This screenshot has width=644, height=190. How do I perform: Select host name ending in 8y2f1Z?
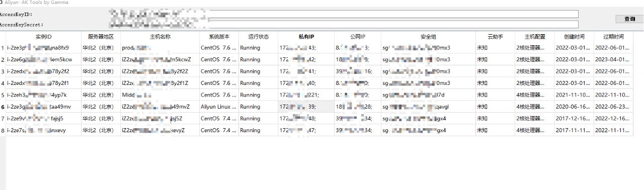pos(160,83)
